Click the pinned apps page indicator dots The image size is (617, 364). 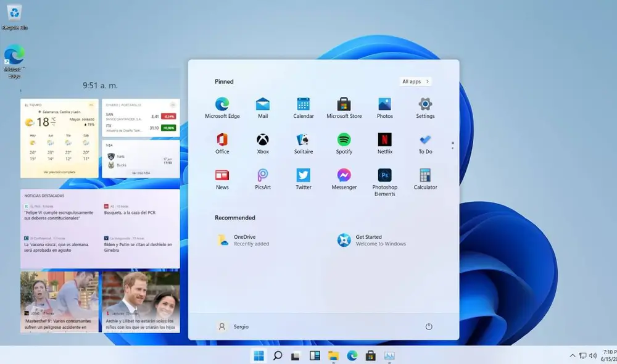pos(452,145)
